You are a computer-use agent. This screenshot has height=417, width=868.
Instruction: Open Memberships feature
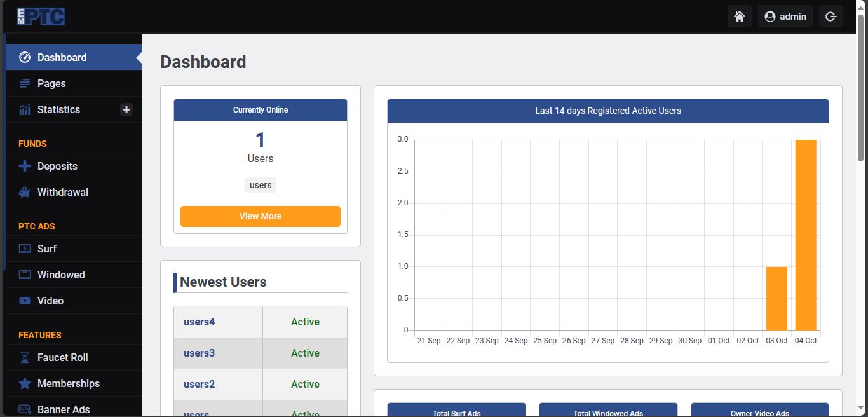tap(74, 383)
